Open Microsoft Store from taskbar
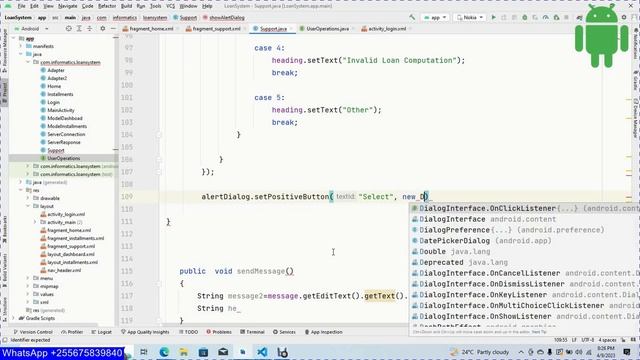The height and width of the screenshot is (360, 640). coord(203,352)
